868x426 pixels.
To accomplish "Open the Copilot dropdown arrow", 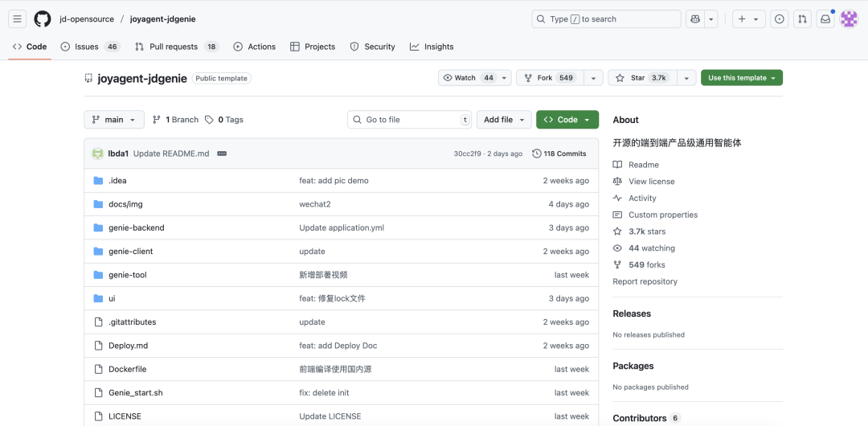I will 711,18.
